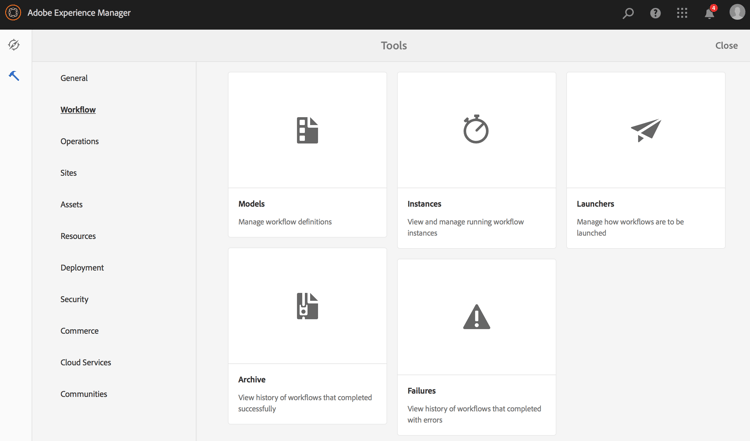This screenshot has height=441, width=750.
Task: Click the Models document icon
Action: pyautogui.click(x=307, y=130)
